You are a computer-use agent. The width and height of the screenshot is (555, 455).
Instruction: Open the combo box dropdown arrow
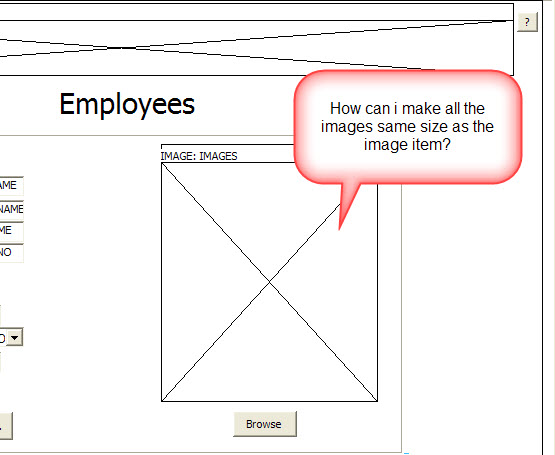(x=15, y=337)
